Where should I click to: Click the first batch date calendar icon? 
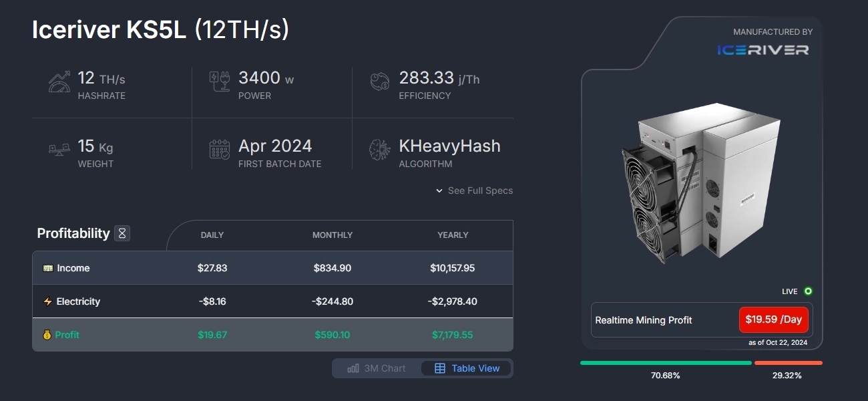(x=220, y=150)
